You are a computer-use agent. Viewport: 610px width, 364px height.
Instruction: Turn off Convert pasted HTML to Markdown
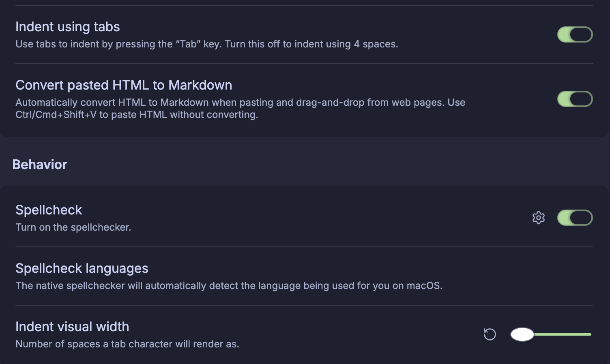tap(575, 99)
